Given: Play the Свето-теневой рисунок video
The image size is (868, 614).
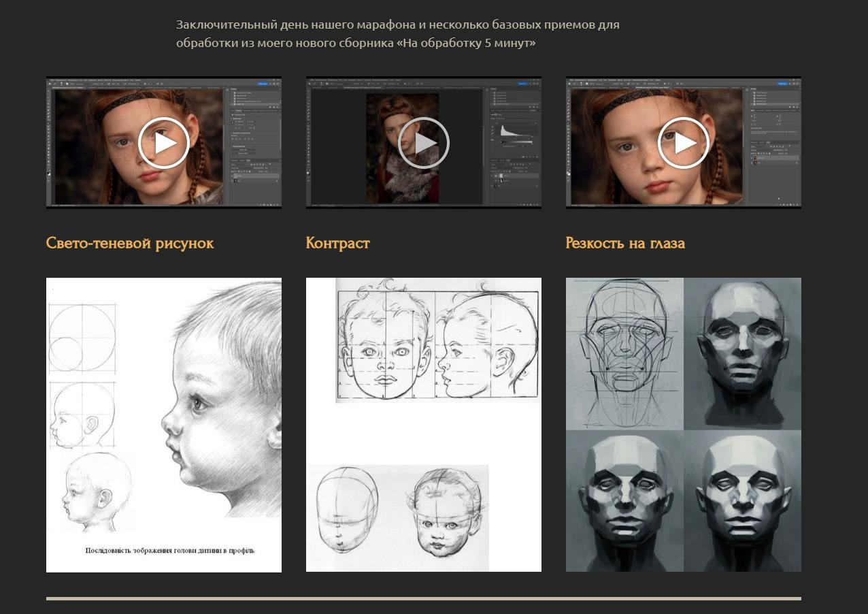Looking at the screenshot, I should (164, 143).
